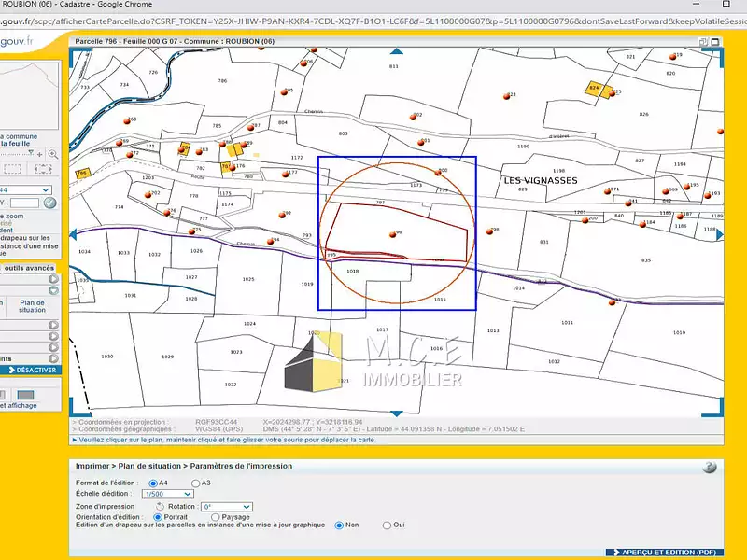Click the marker on parcel 796

point(393,234)
